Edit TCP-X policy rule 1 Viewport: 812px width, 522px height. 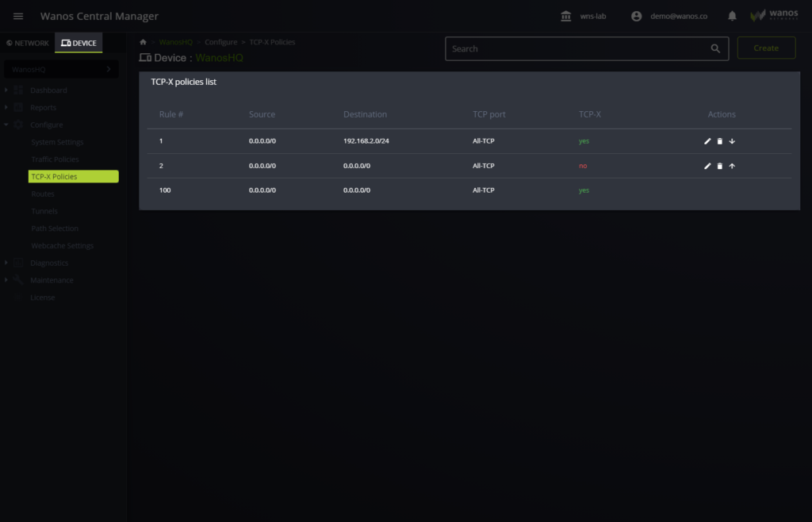click(707, 141)
